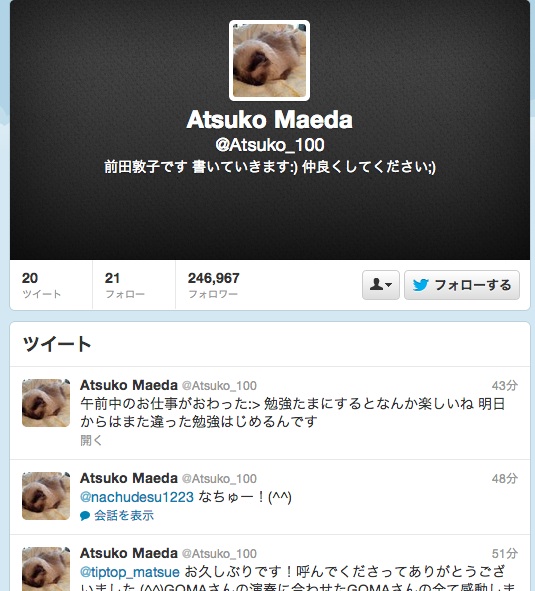Viewport: 535px width, 591px height.
Task: Open the large profile avatar picture
Action: point(269,61)
